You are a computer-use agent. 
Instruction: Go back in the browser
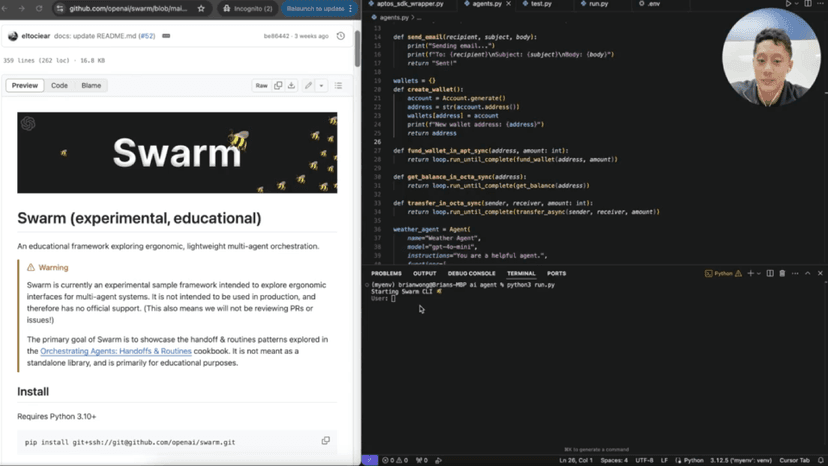5,8
